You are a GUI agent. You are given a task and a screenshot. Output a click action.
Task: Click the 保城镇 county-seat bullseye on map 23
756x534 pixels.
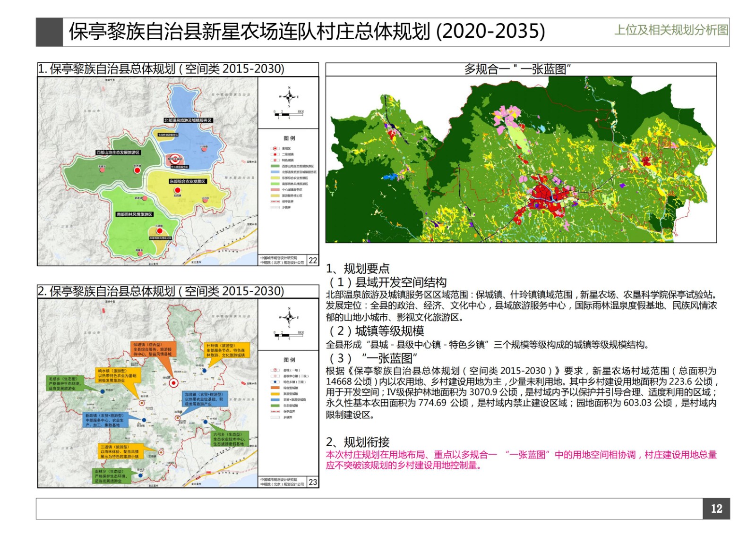click(173, 383)
